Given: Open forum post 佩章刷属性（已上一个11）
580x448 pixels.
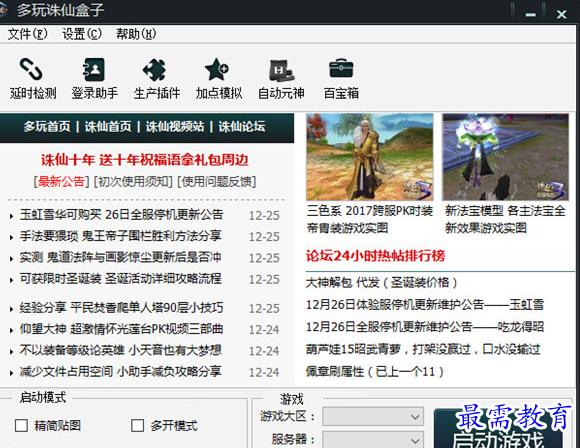Looking at the screenshot, I should (x=374, y=371).
